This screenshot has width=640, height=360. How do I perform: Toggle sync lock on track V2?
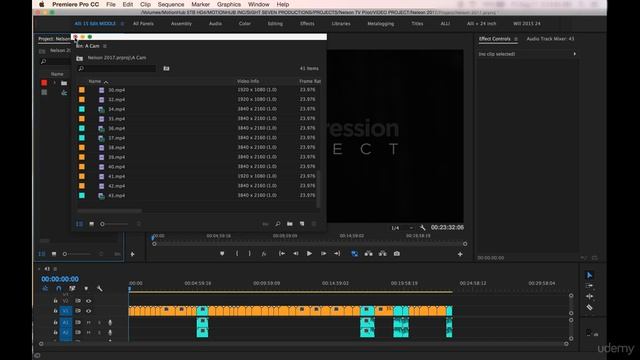78,301
